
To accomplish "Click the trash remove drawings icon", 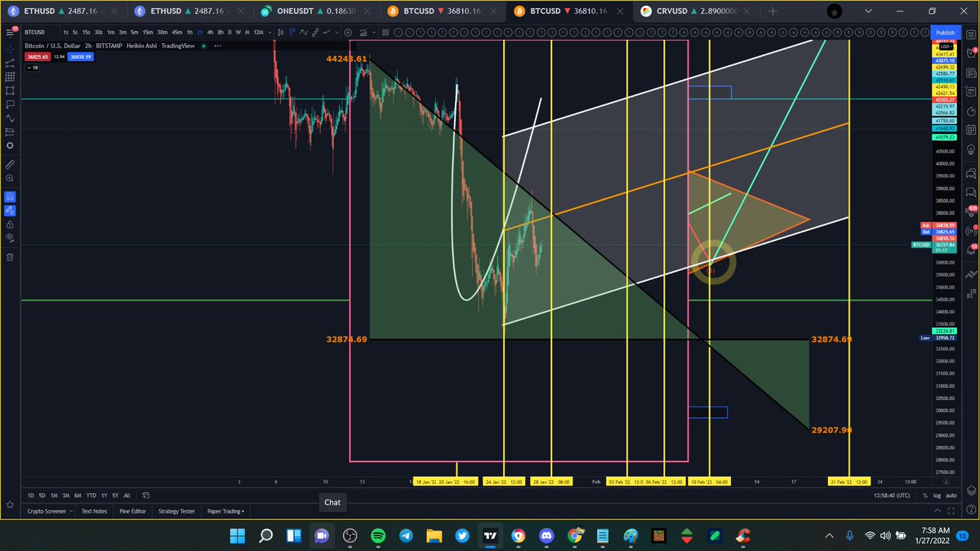I will (x=10, y=257).
